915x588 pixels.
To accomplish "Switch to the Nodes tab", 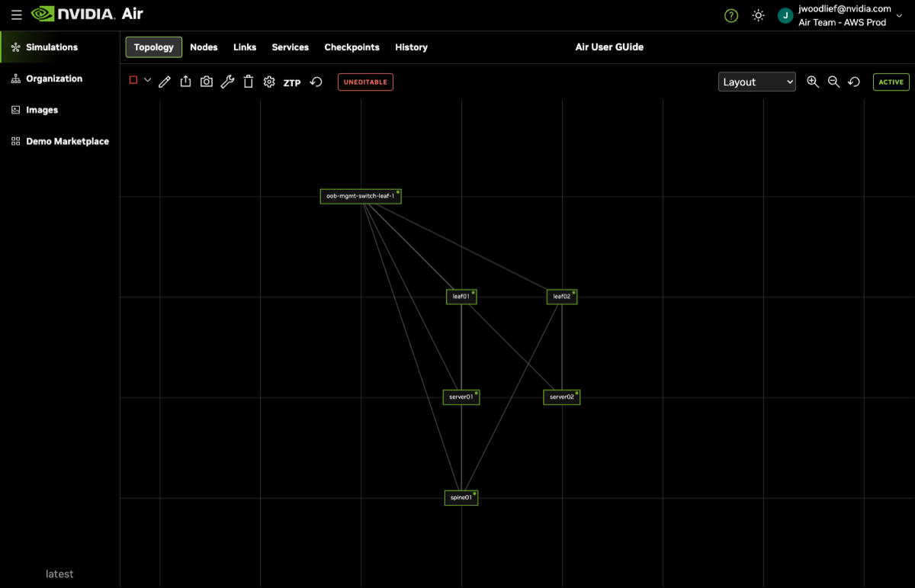I will coord(204,47).
